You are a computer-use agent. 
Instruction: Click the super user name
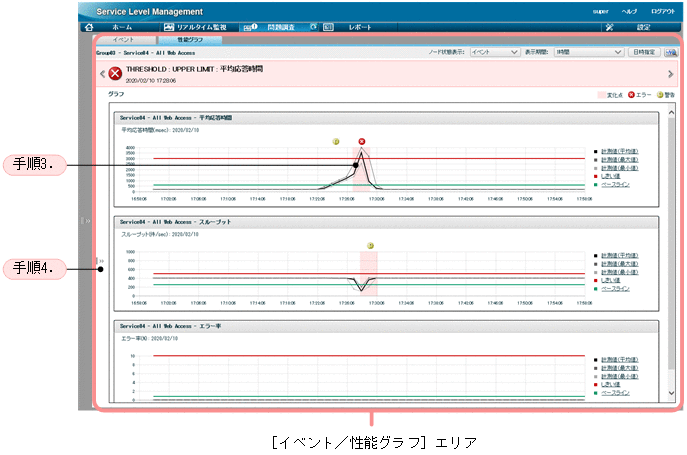click(600, 11)
